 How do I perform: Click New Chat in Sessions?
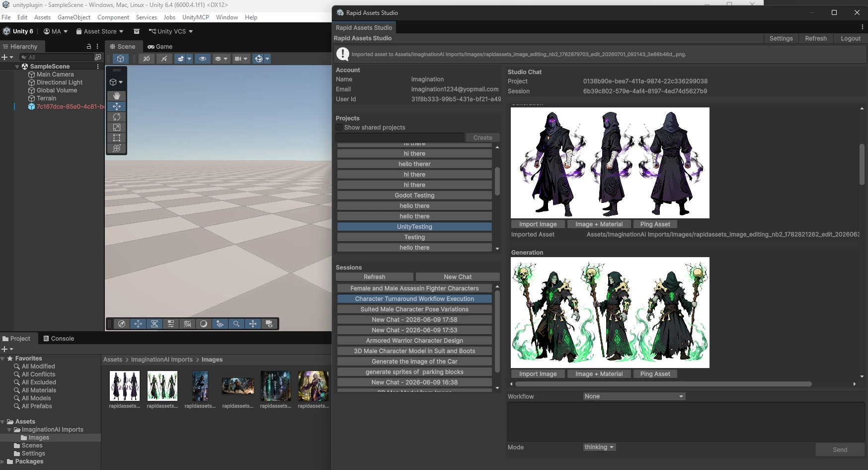point(458,277)
